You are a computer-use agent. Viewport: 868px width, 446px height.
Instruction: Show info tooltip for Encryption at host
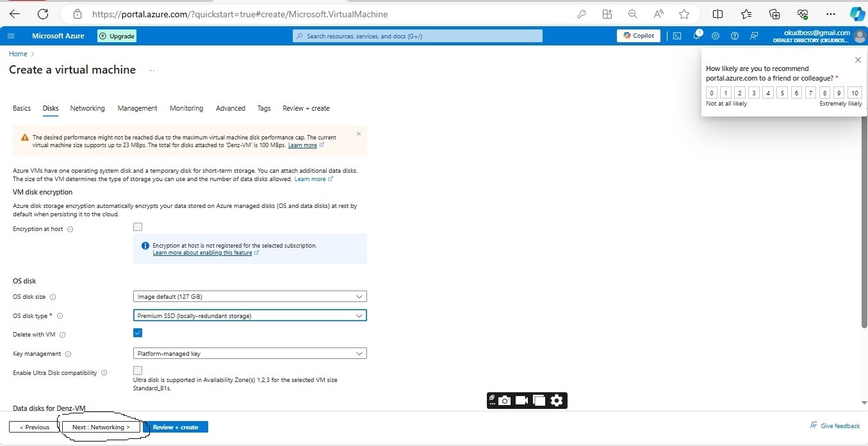click(x=70, y=229)
